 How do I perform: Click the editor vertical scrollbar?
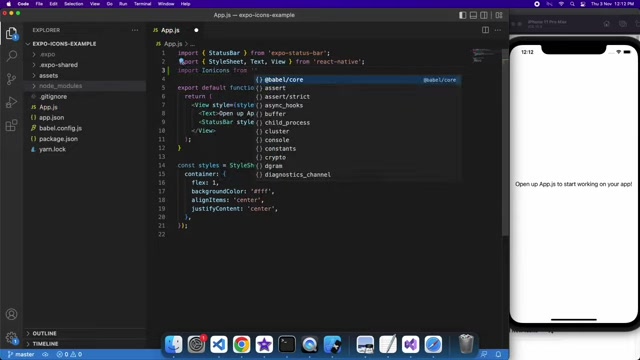point(505,142)
